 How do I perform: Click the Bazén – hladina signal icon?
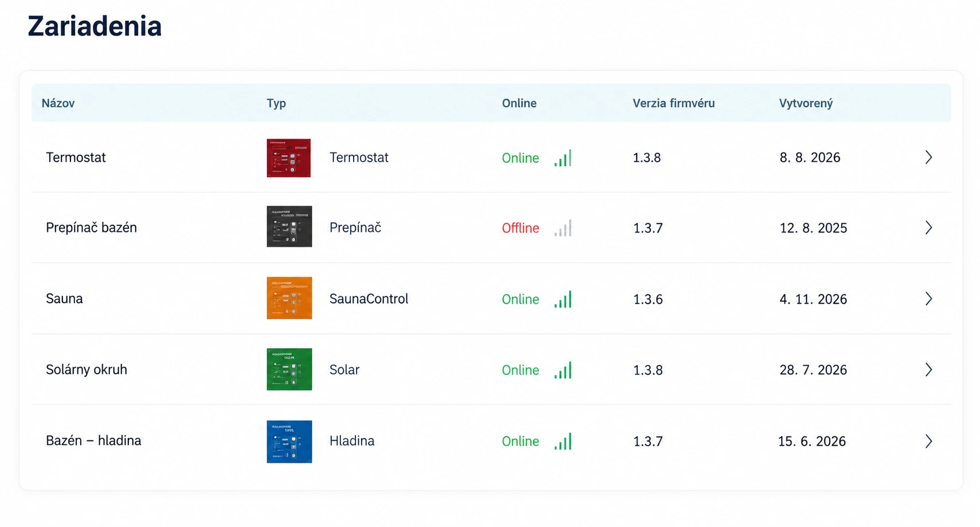[563, 441]
